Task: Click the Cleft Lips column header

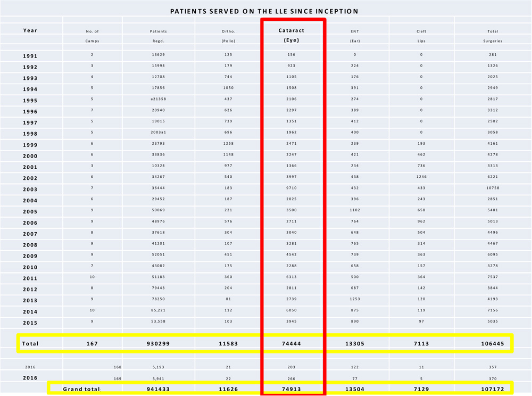Action: pyautogui.click(x=421, y=36)
